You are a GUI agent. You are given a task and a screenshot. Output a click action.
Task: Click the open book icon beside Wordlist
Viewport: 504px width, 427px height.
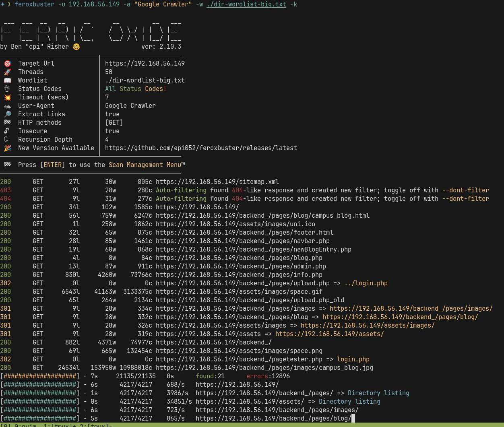(x=7, y=80)
